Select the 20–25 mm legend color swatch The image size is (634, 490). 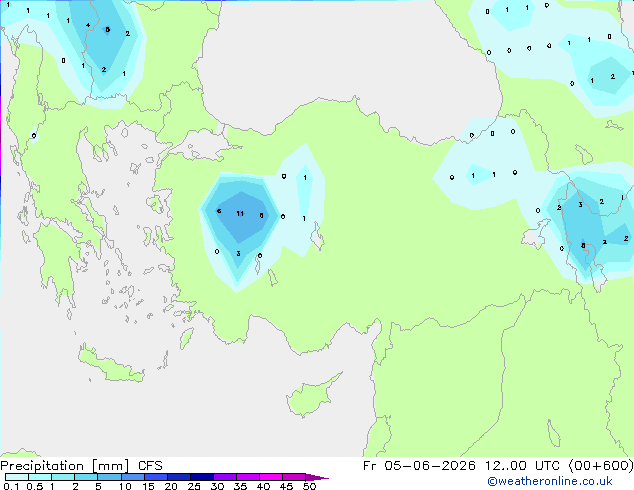click(179, 477)
